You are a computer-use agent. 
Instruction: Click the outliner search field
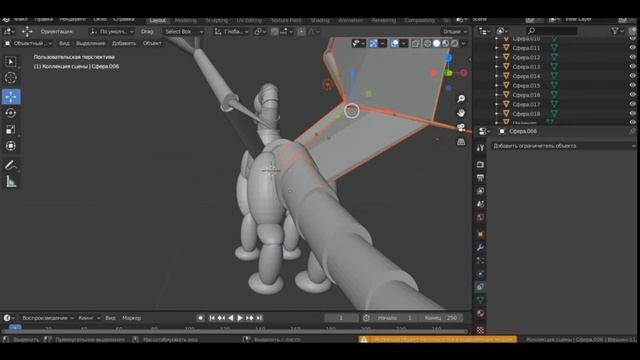click(x=551, y=31)
